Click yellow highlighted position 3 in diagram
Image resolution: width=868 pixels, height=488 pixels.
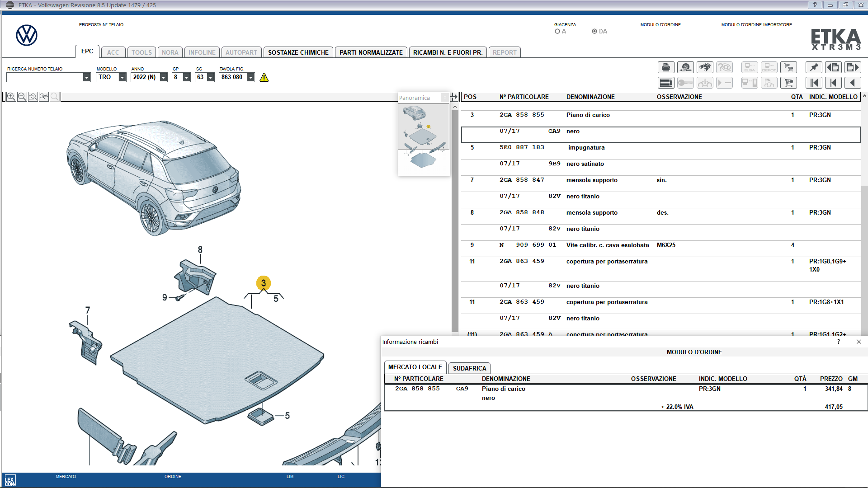coord(264,283)
